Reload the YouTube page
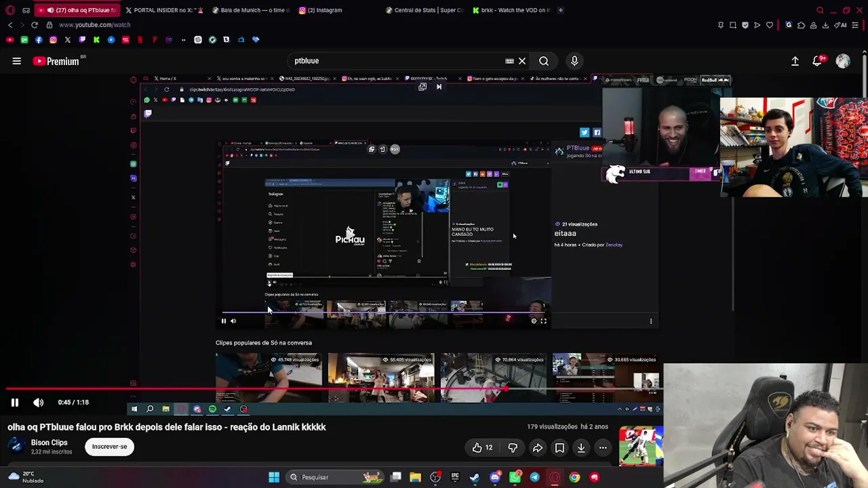This screenshot has width=868, height=488. tap(35, 25)
